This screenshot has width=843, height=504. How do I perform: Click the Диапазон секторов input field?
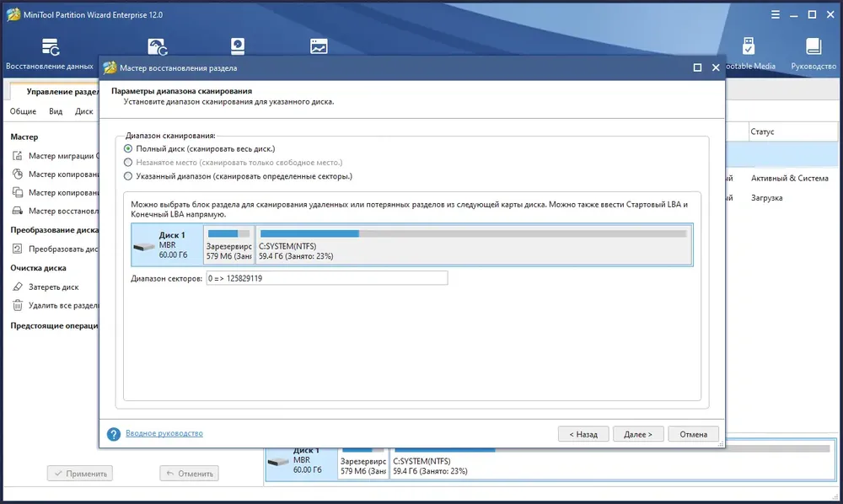pos(327,278)
